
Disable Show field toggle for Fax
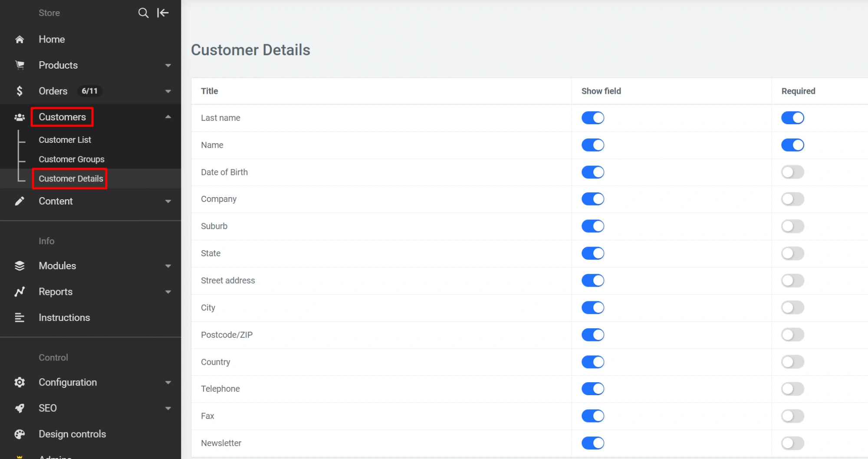tap(593, 416)
